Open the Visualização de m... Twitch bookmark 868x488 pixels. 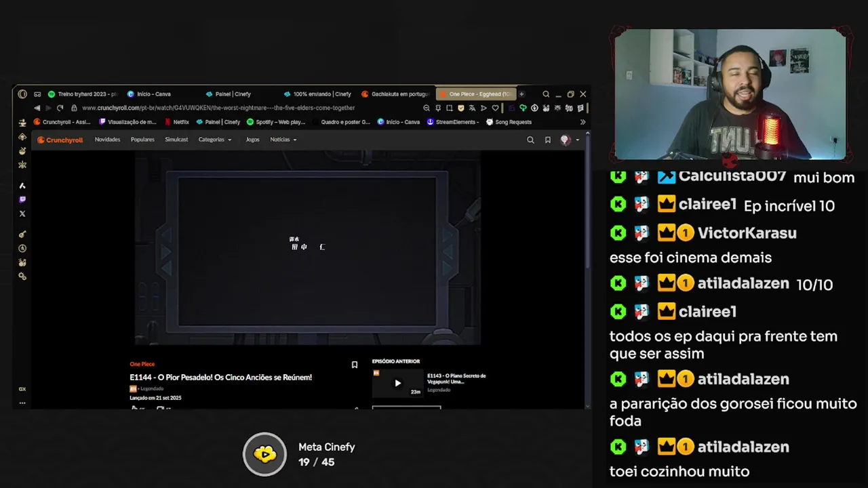[x=127, y=122]
